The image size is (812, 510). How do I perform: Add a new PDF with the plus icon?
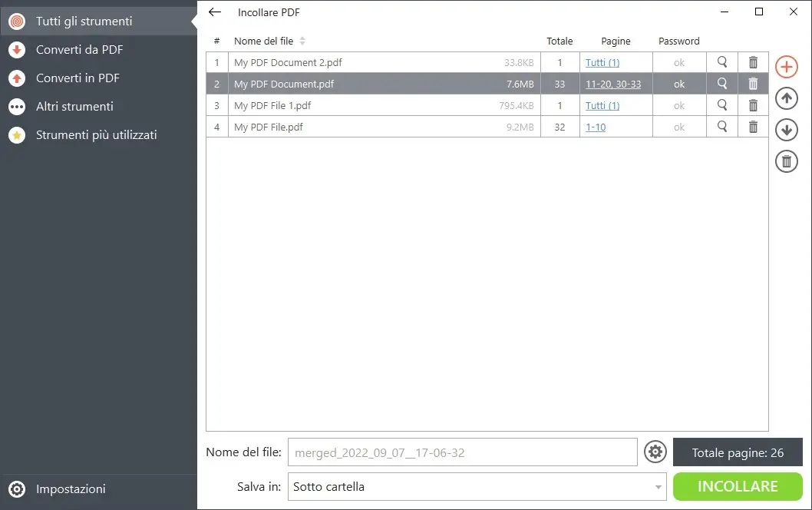pyautogui.click(x=786, y=67)
